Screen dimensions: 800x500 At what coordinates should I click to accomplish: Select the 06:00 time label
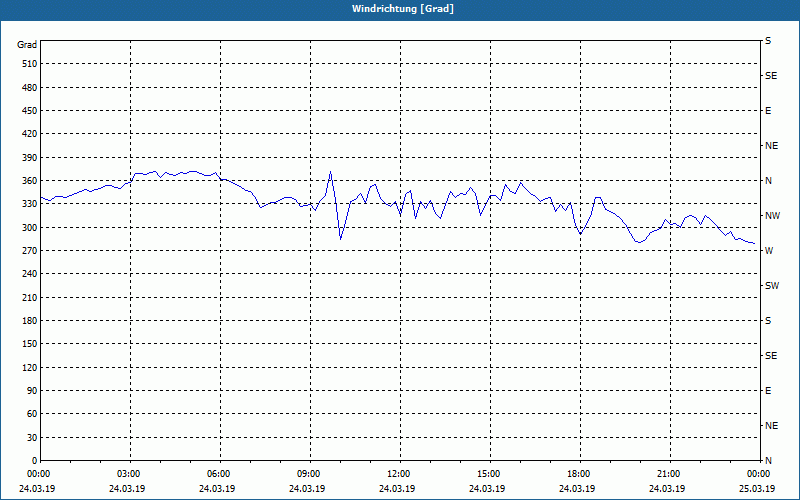click(219, 474)
